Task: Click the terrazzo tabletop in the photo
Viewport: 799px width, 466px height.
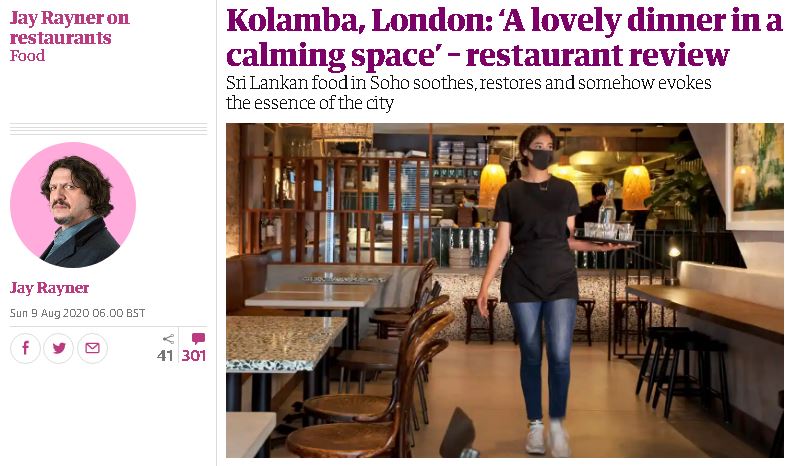Action: tap(286, 343)
